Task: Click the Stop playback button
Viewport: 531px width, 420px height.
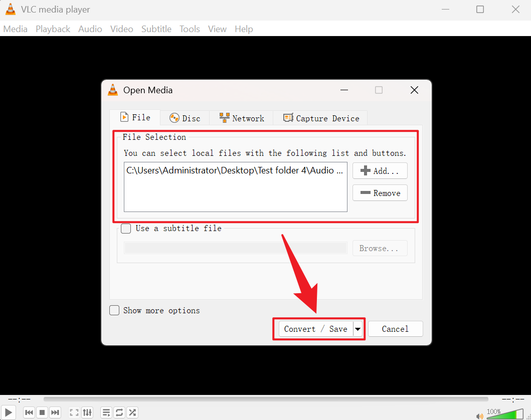Action: click(42, 412)
